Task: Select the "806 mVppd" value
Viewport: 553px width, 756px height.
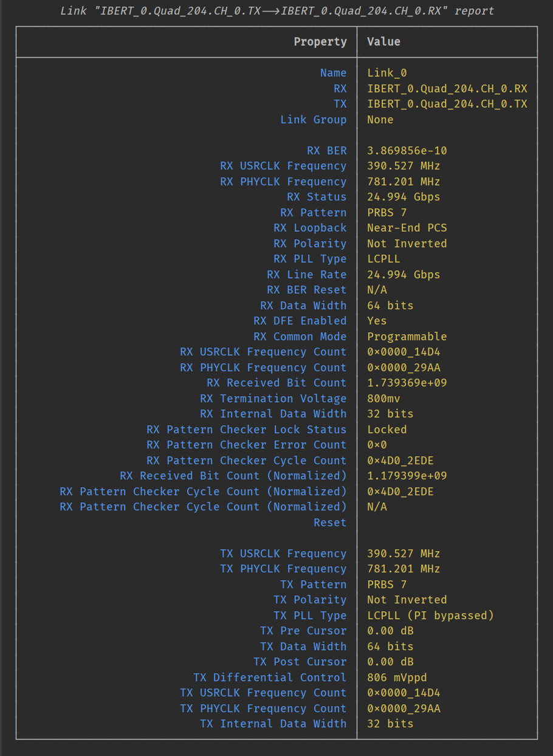Action: point(397,678)
